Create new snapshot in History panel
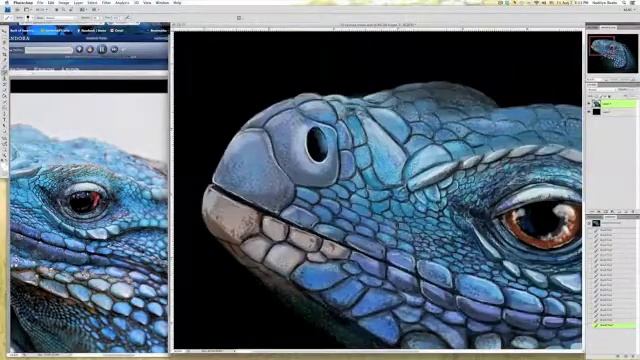The image size is (640, 360). click(625, 356)
